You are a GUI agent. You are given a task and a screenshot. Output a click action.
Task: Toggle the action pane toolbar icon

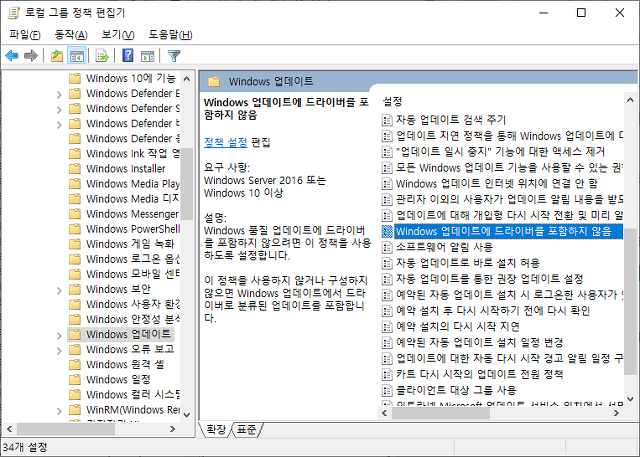148,55
